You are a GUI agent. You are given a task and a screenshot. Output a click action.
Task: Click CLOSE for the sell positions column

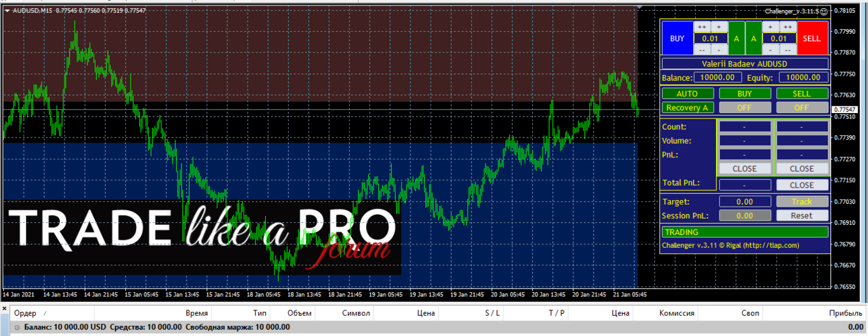801,168
